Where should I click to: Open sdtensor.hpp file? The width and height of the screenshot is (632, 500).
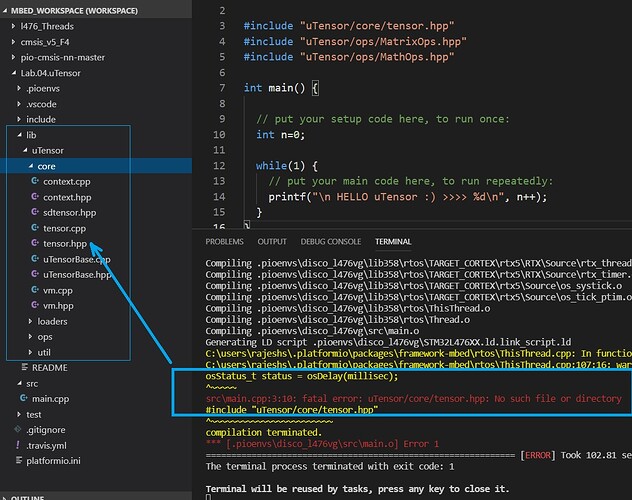click(69, 213)
